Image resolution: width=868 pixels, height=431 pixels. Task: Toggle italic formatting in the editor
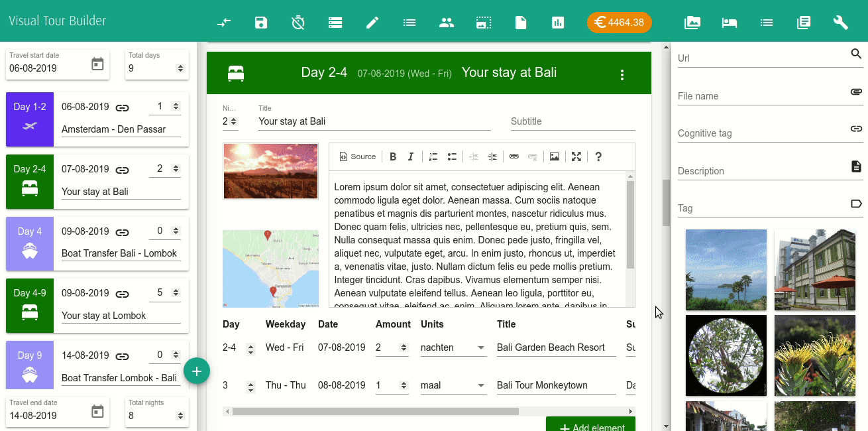tap(410, 156)
